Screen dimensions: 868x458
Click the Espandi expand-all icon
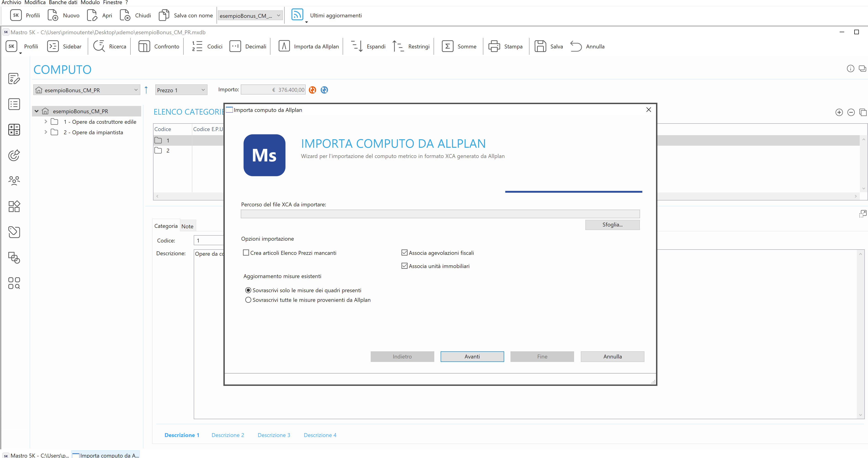pyautogui.click(x=357, y=46)
